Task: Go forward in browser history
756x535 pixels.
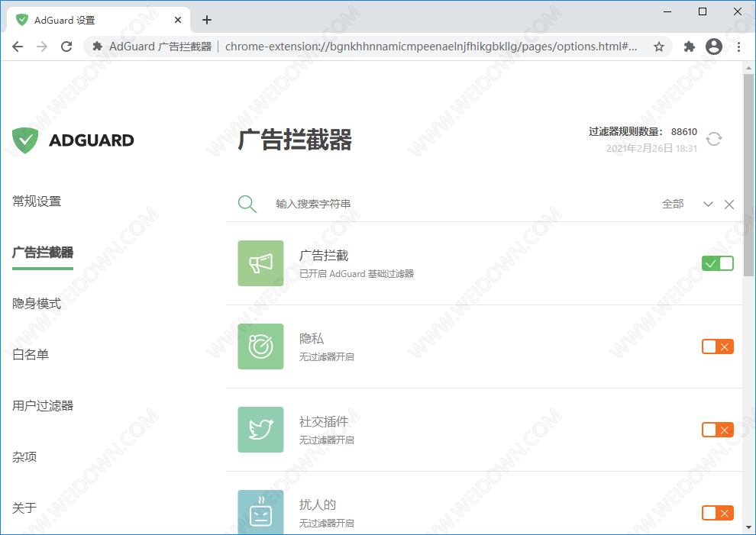Action: [x=43, y=47]
